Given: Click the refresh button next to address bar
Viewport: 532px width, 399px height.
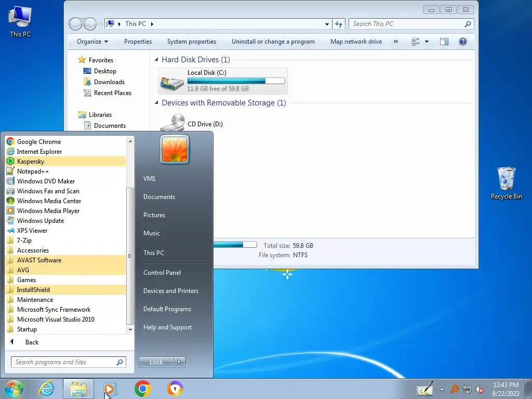Looking at the screenshot, I should click(x=339, y=24).
